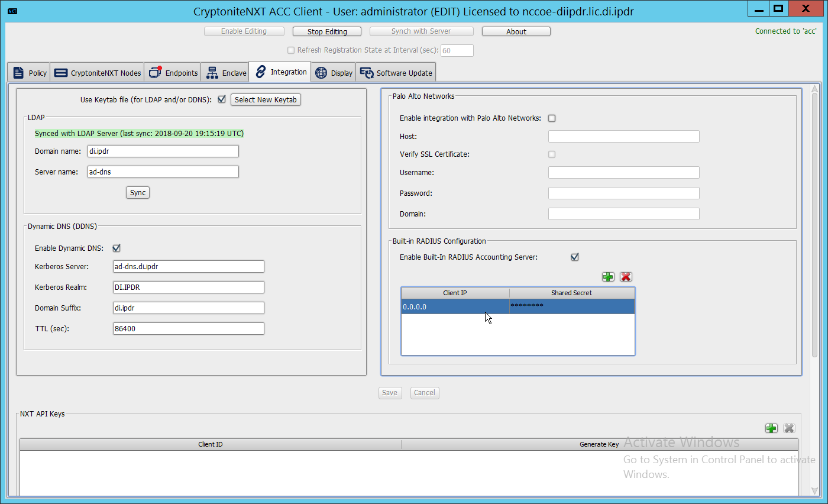Click the Palo Alto Host field

(624, 136)
